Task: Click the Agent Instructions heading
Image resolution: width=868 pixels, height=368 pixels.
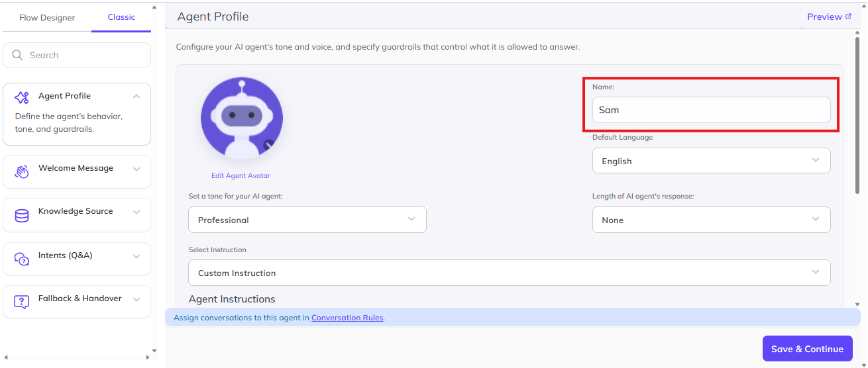Action: click(x=232, y=299)
